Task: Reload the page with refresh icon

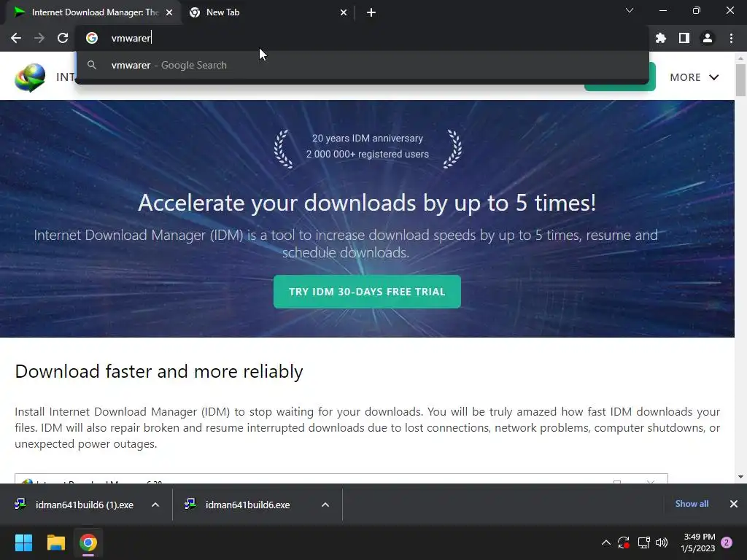Action: (x=63, y=38)
